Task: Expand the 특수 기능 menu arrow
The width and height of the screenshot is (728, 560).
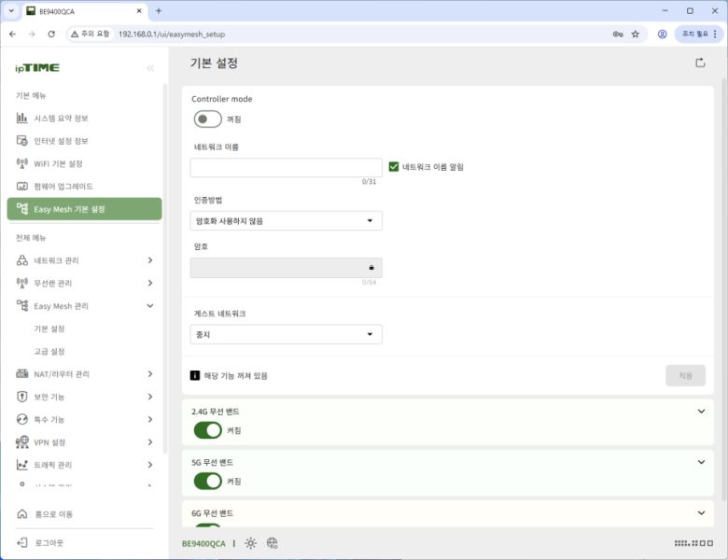Action: (x=150, y=419)
